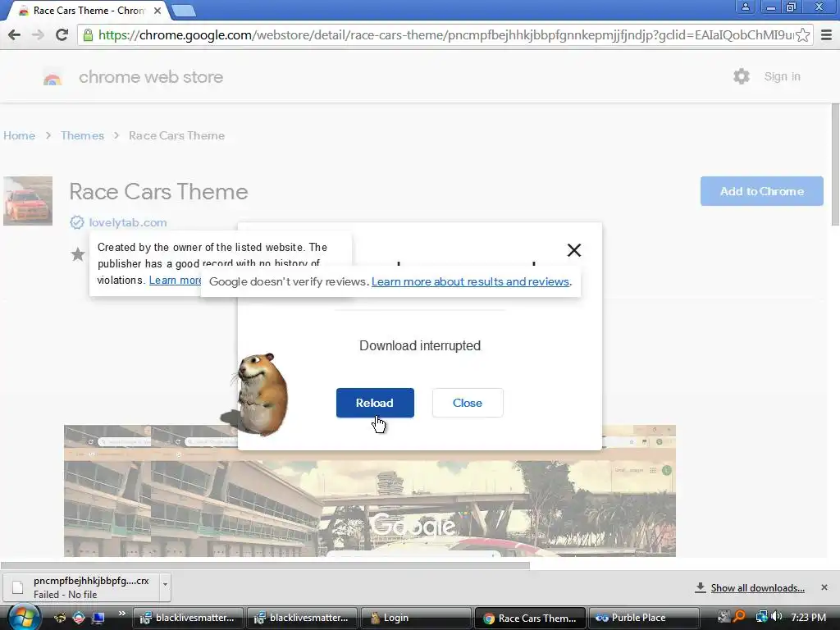
Task: Click the vertical page scrollbar
Action: pos(835,164)
